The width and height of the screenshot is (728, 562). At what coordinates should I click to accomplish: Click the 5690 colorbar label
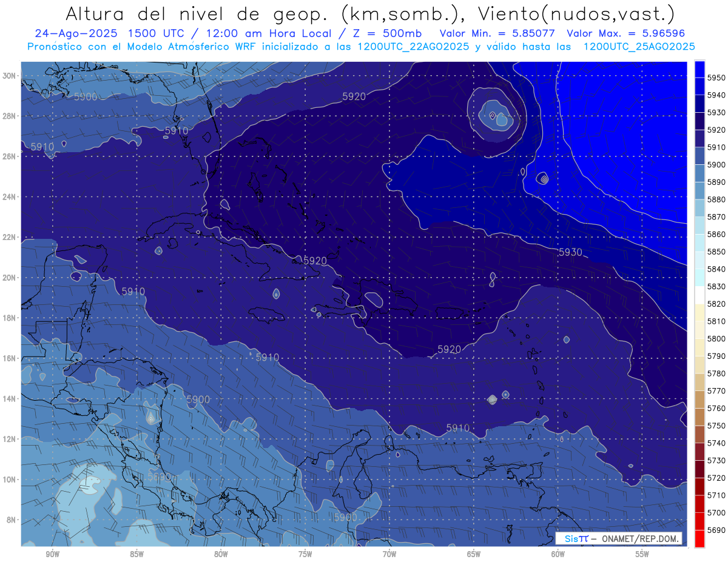pyautogui.click(x=717, y=530)
